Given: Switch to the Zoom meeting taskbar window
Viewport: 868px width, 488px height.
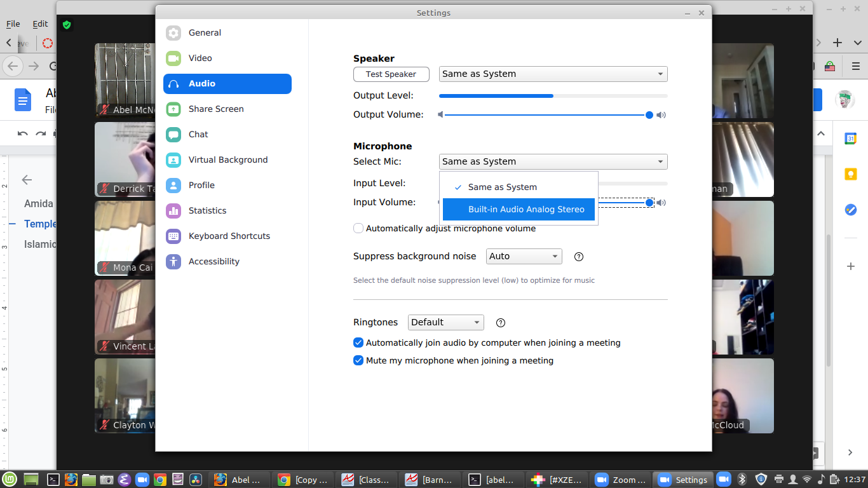Looking at the screenshot, I should [620, 480].
